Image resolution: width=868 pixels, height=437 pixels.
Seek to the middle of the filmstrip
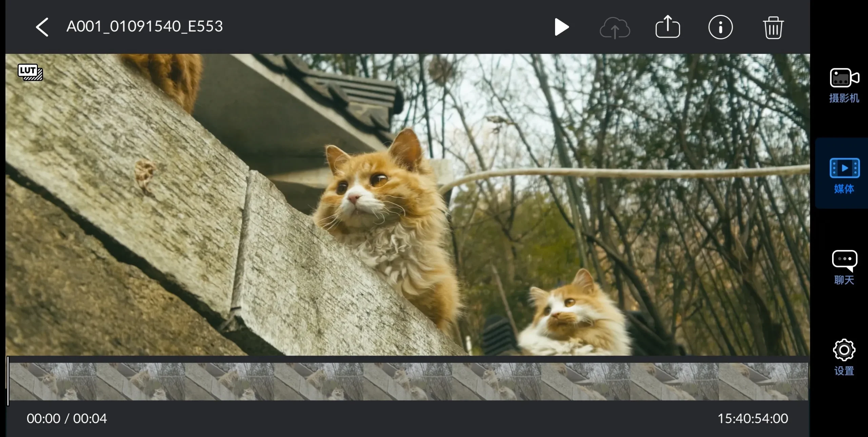click(409, 381)
